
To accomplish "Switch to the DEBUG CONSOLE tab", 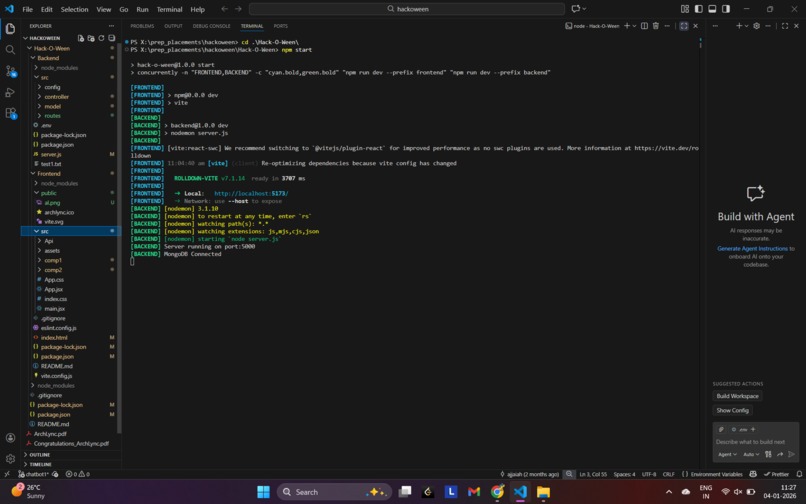I will (211, 26).
